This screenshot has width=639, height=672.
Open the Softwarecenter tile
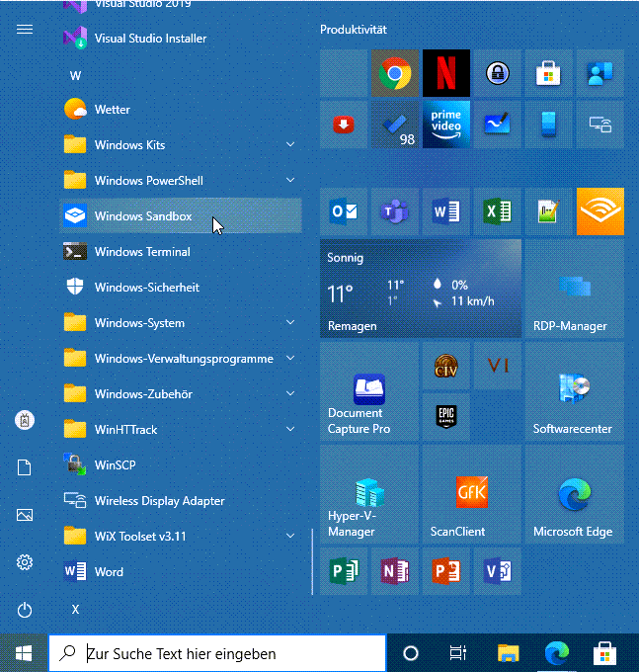[x=575, y=391]
